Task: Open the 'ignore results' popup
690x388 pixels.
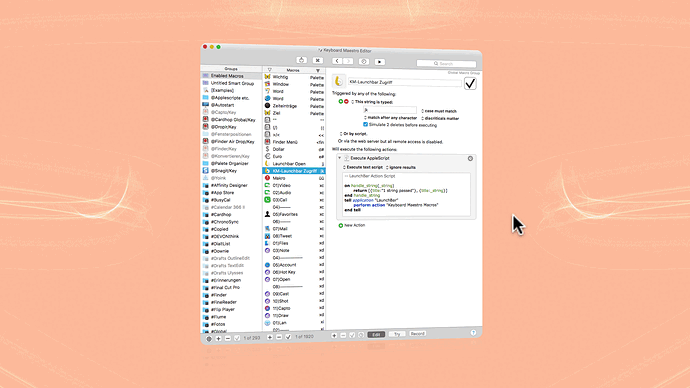Action: (x=400, y=168)
